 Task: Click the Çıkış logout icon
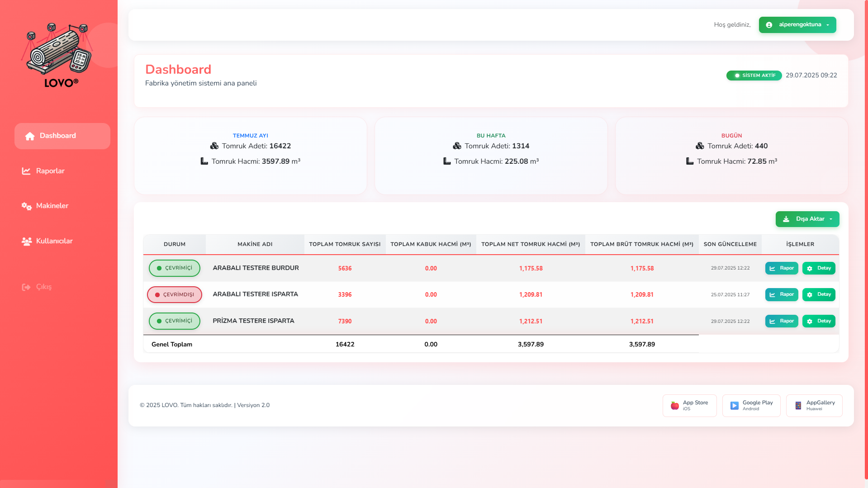click(x=26, y=287)
